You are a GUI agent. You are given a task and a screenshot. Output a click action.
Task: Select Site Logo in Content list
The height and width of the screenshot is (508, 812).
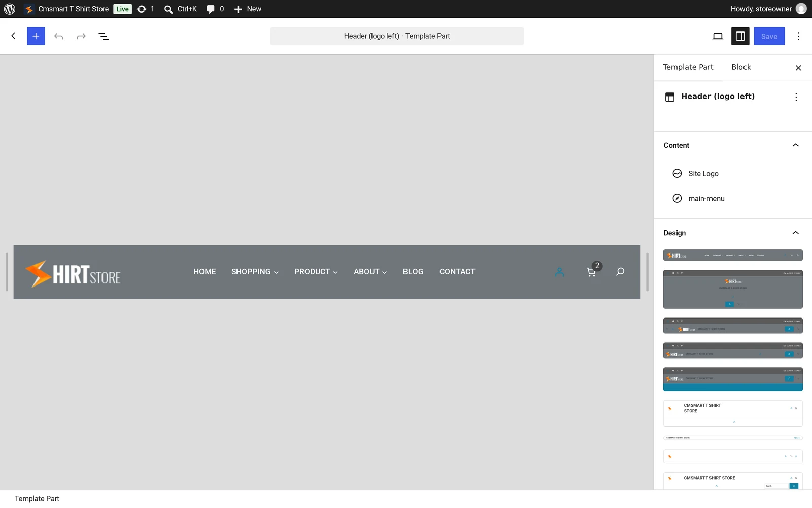(733, 174)
